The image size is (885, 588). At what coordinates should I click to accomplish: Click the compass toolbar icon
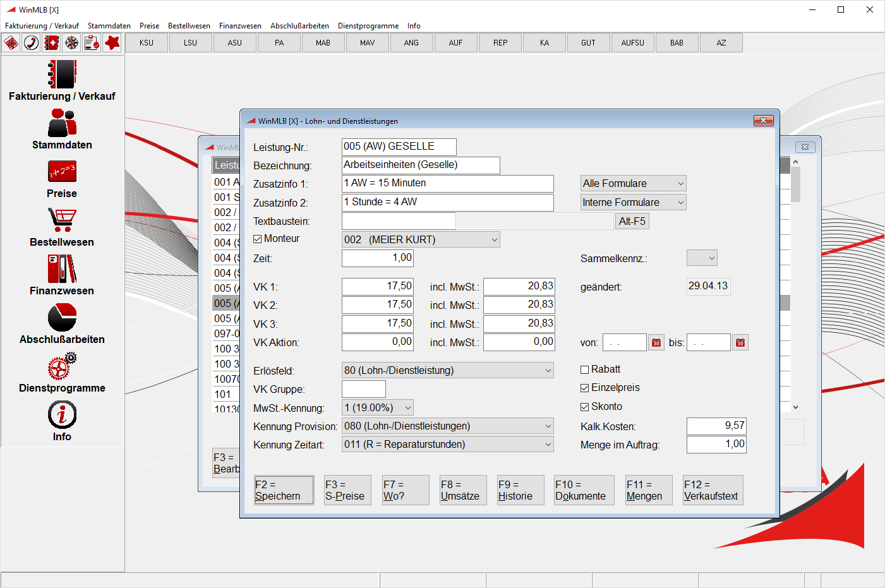click(72, 43)
